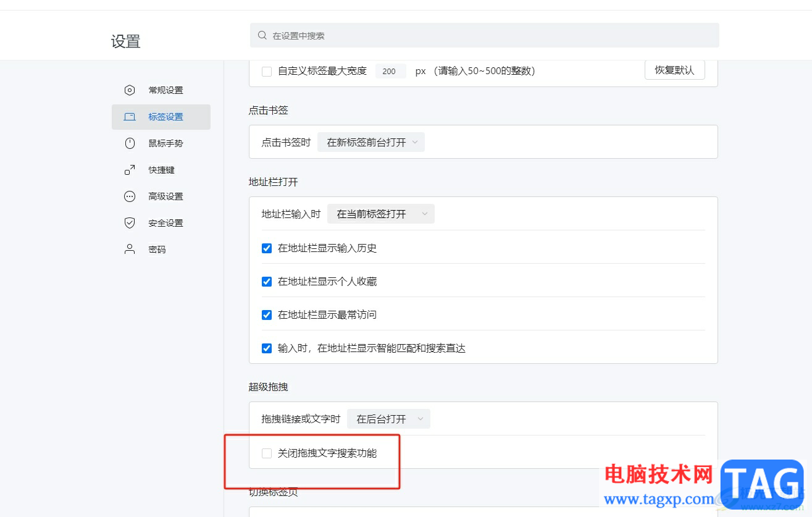Select the 安全设置 menu entry
Screen dimensions: 812x517
click(x=164, y=222)
